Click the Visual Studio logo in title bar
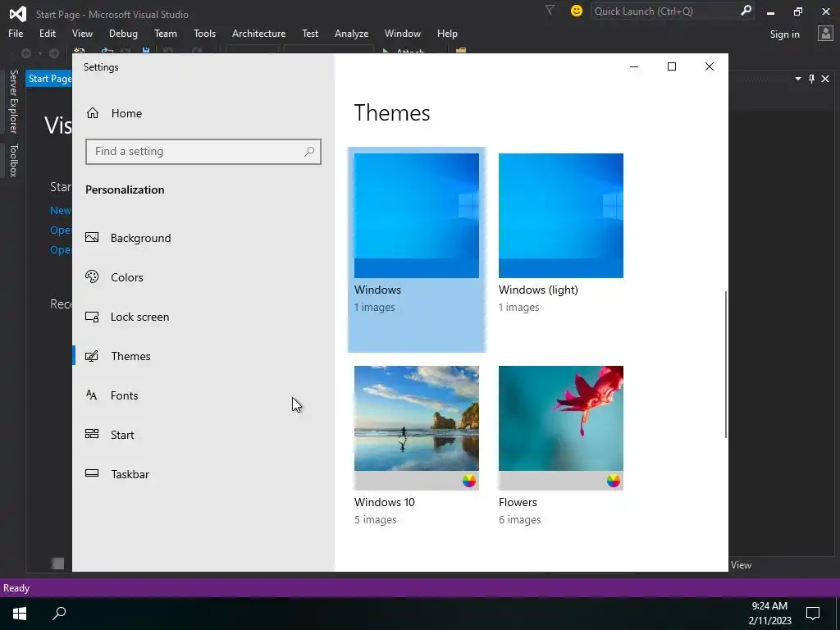 (x=17, y=13)
